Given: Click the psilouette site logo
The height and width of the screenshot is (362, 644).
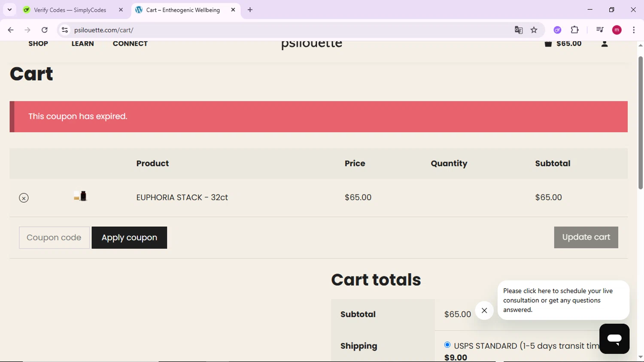Looking at the screenshot, I should (312, 44).
